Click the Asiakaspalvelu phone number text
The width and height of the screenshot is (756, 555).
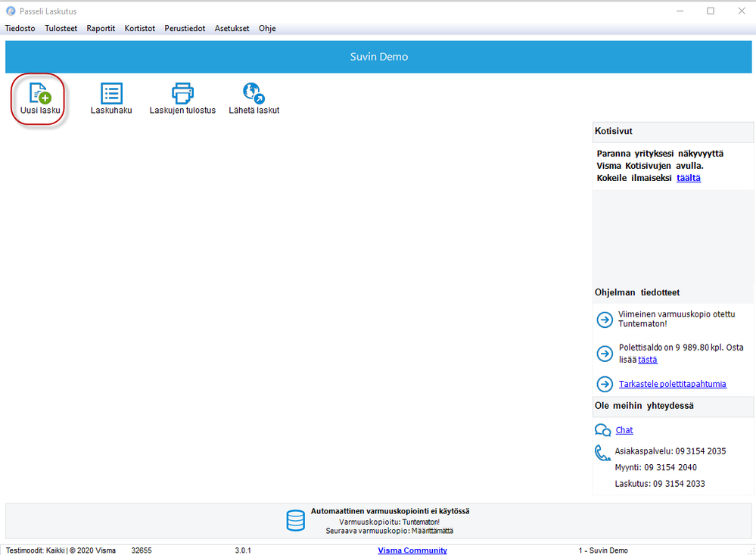[670, 451]
